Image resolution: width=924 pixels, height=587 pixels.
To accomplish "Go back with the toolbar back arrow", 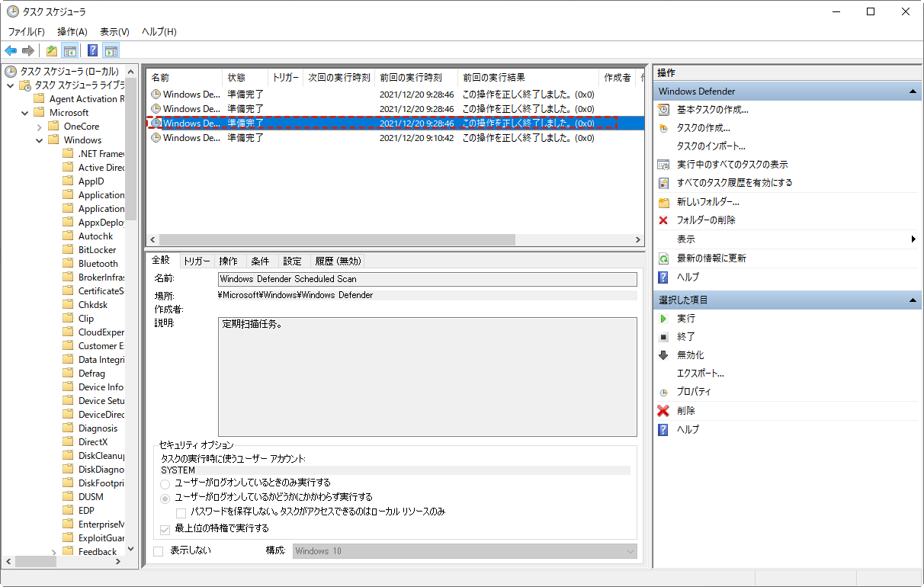I will [11, 51].
